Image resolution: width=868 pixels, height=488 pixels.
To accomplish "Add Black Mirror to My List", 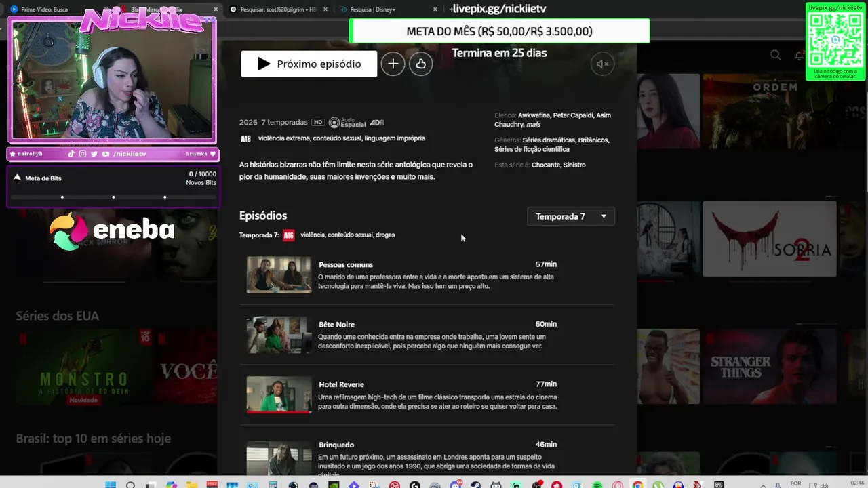I will [x=393, y=64].
